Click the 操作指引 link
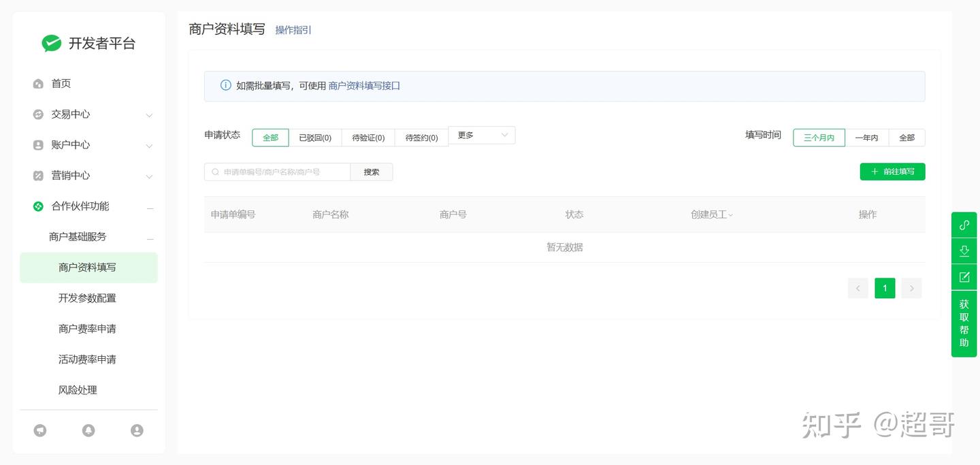This screenshot has height=465, width=980. click(x=293, y=30)
